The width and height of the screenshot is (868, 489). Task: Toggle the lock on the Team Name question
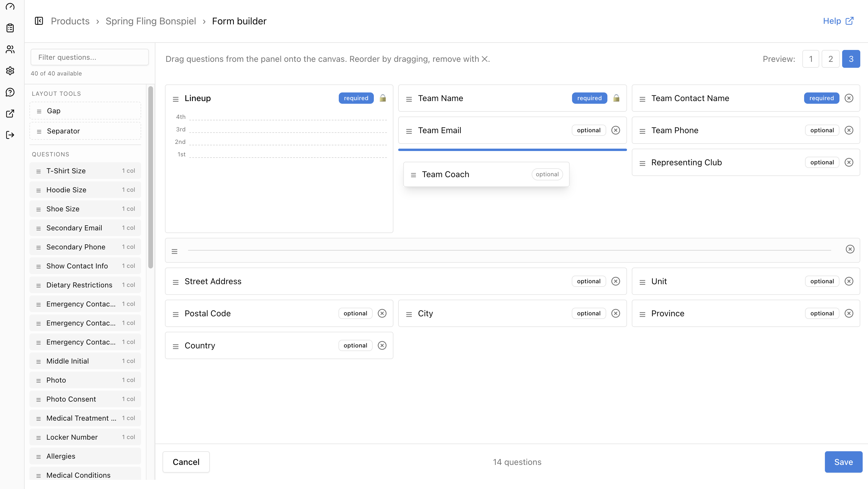(x=617, y=98)
